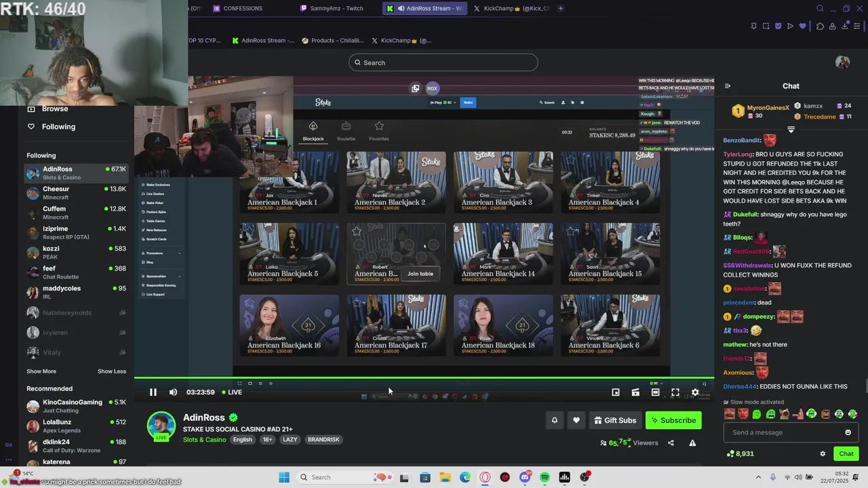The height and width of the screenshot is (488, 868).
Task: Click the Slots & Casino category link
Action: pyautogui.click(x=204, y=440)
